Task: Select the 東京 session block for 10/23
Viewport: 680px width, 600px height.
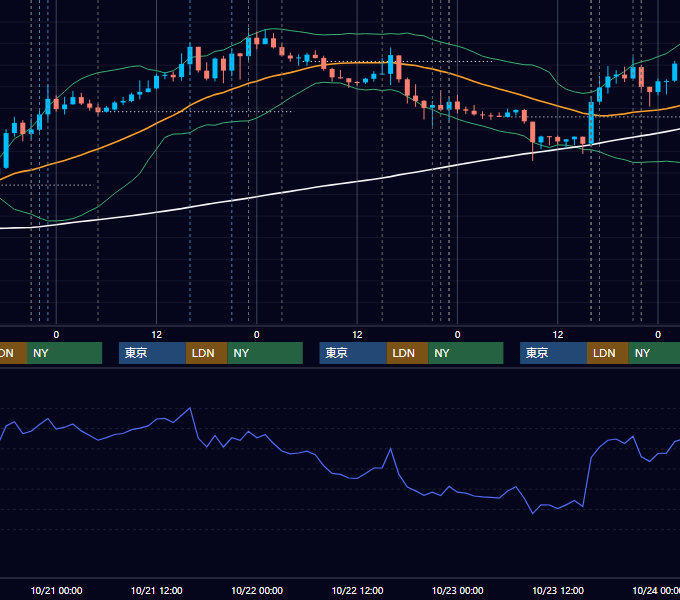Action: [x=553, y=353]
